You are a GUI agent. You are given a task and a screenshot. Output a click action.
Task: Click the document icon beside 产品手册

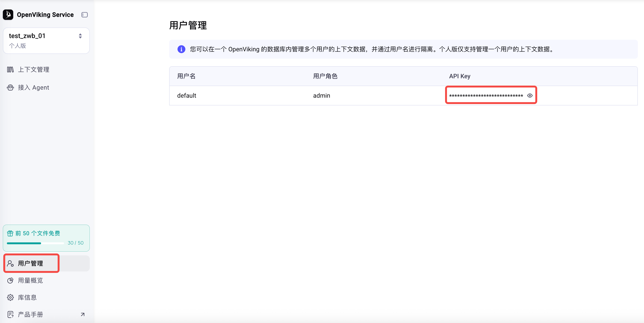pyautogui.click(x=10, y=314)
